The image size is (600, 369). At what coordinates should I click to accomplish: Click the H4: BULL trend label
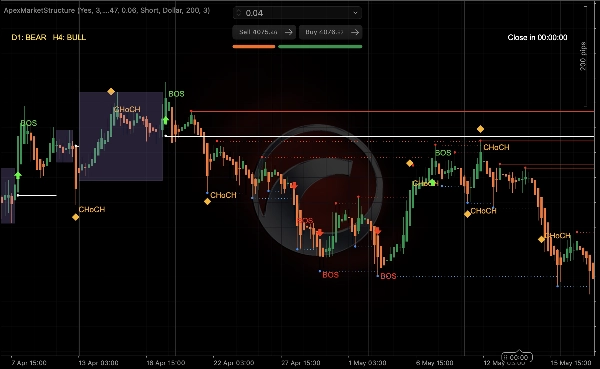[x=69, y=38]
